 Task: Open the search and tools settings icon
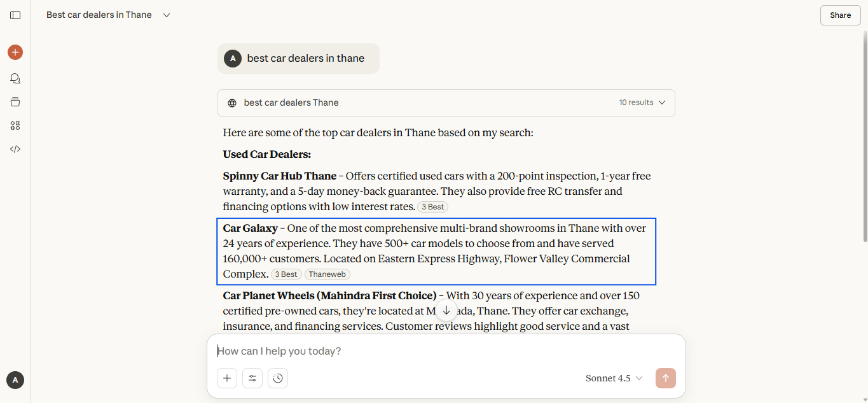[252, 378]
